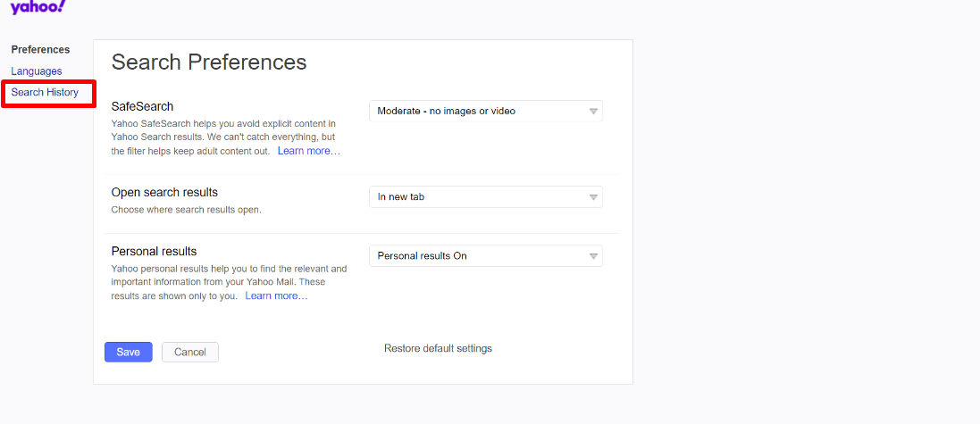Click the SafeSearch section title

[x=143, y=107]
